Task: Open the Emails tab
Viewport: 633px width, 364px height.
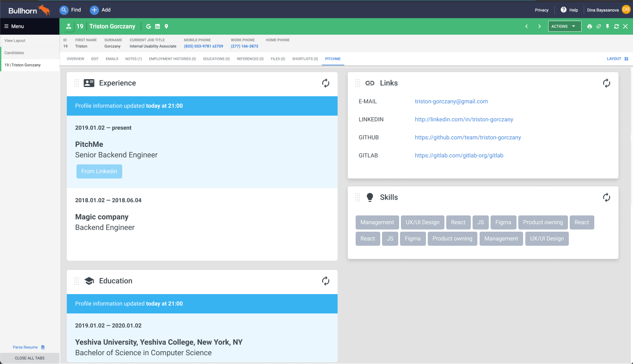Action: [x=112, y=59]
